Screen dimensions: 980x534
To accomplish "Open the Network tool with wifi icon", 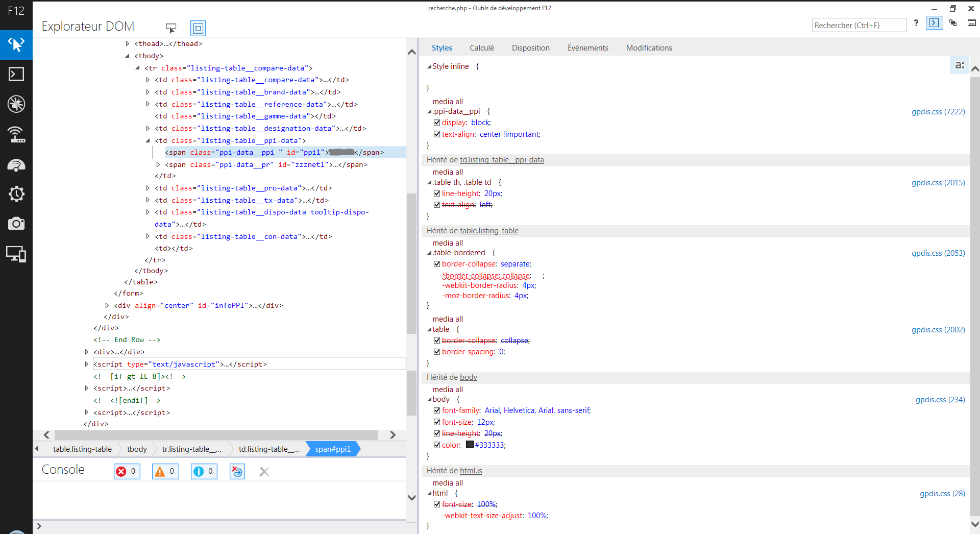I will tap(16, 134).
